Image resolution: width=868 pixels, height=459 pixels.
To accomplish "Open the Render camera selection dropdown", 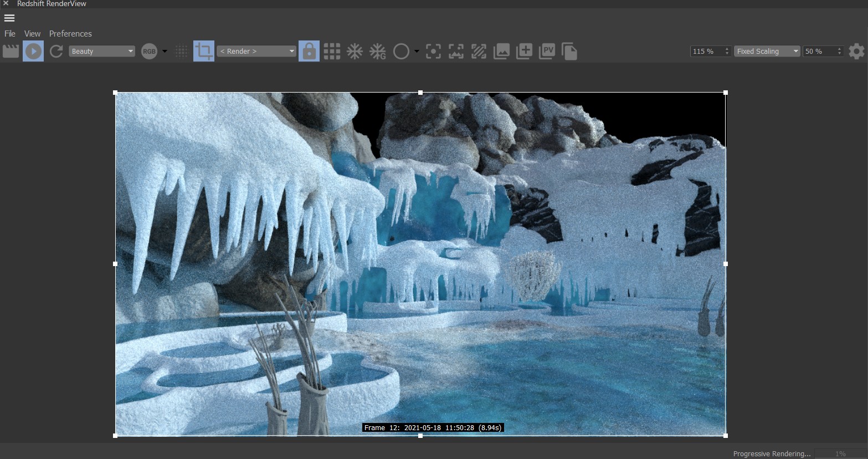I will 256,51.
